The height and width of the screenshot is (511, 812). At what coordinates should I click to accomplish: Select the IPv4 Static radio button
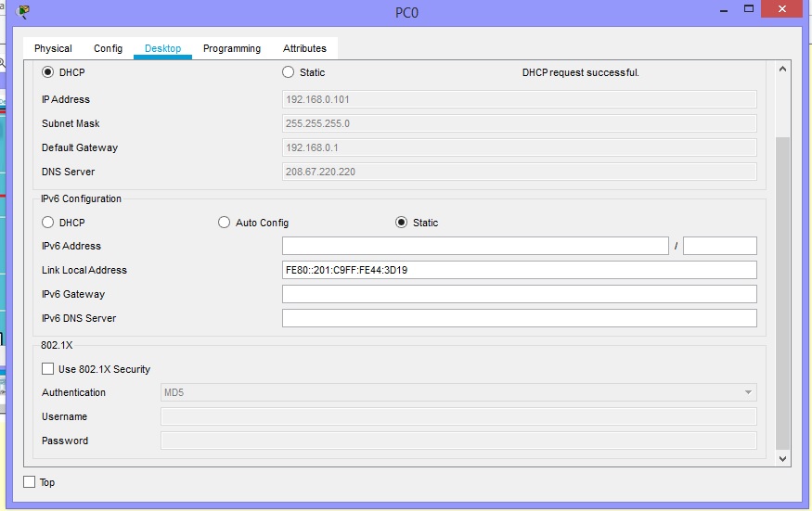[x=289, y=72]
